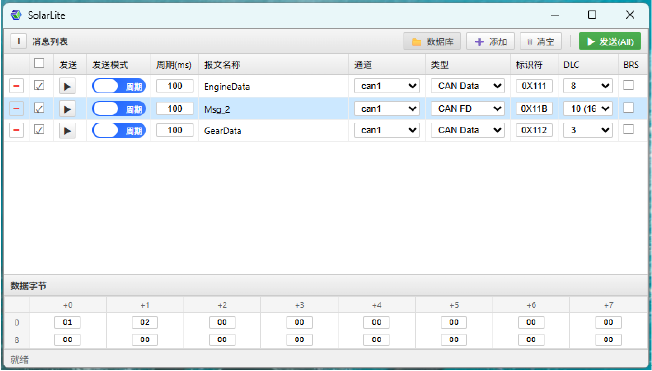The image size is (652, 371).
Task: Toggle periodic send mode for Msg_2
Action: 119,109
